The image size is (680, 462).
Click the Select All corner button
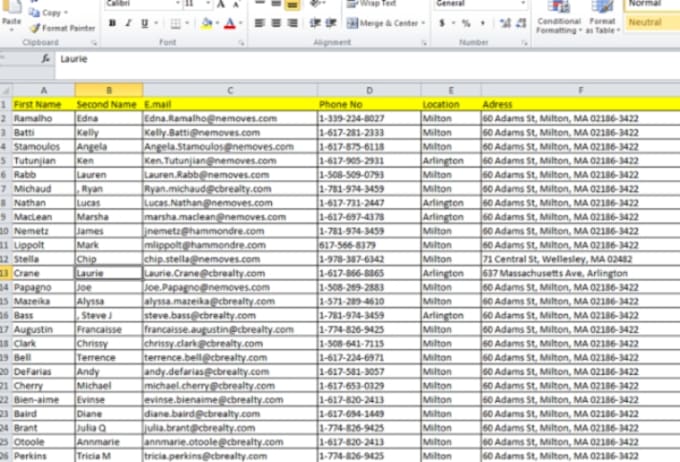[x=6, y=90]
